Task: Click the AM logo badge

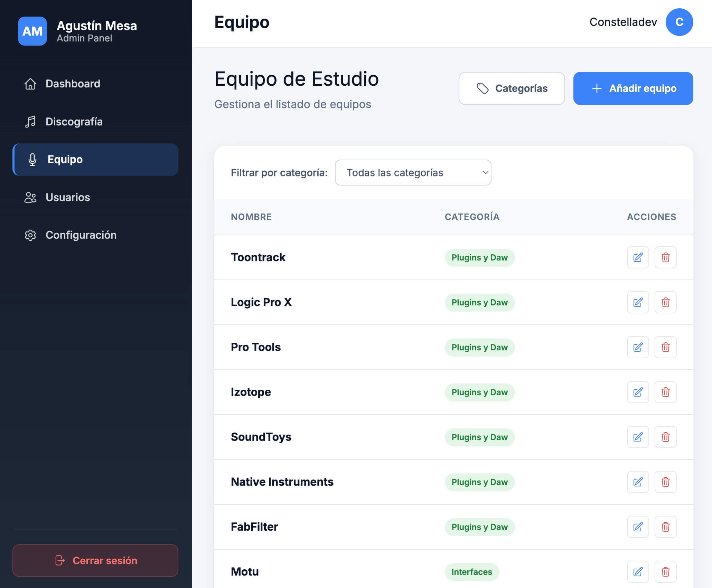Action: (32, 31)
